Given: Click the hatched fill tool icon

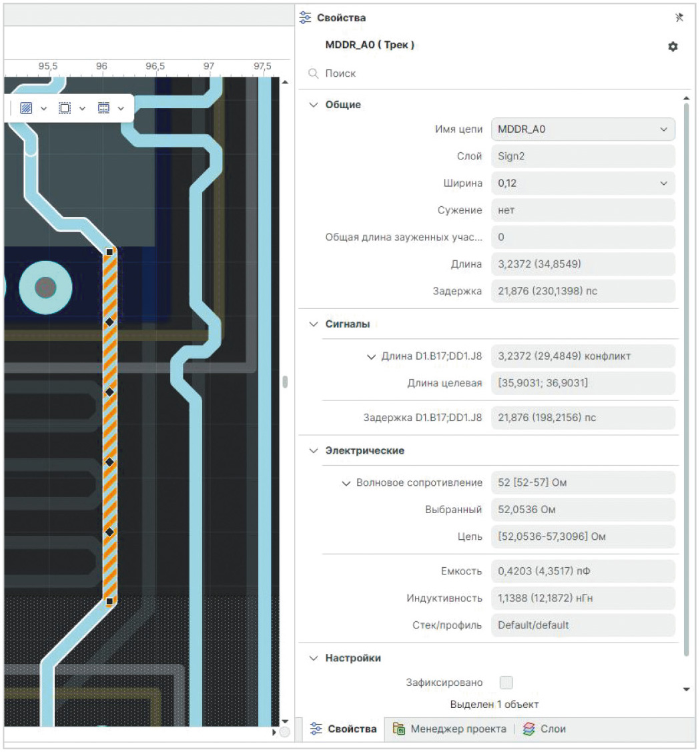Looking at the screenshot, I should [27, 108].
